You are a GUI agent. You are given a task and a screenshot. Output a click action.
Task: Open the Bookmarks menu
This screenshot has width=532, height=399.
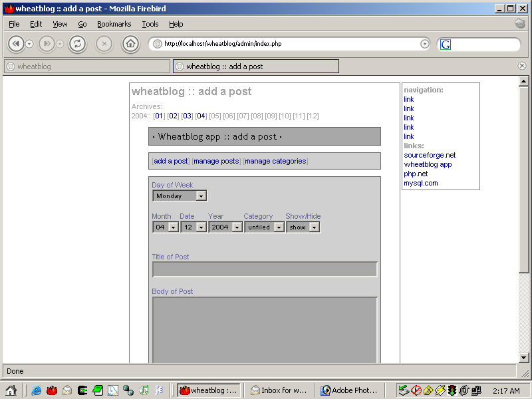point(114,24)
